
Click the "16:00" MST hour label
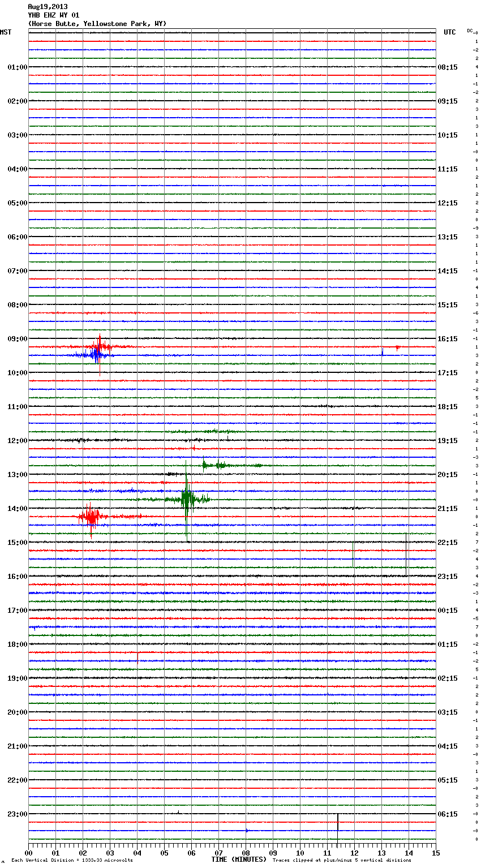(18, 577)
